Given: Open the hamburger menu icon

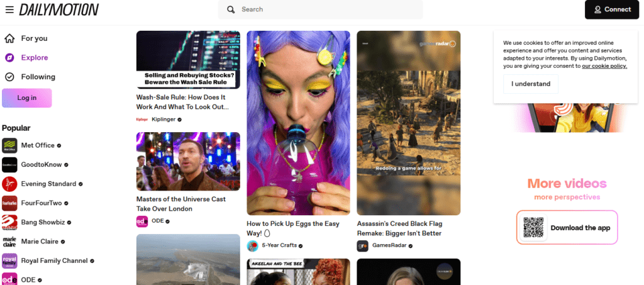Looking at the screenshot, I should click(x=9, y=9).
